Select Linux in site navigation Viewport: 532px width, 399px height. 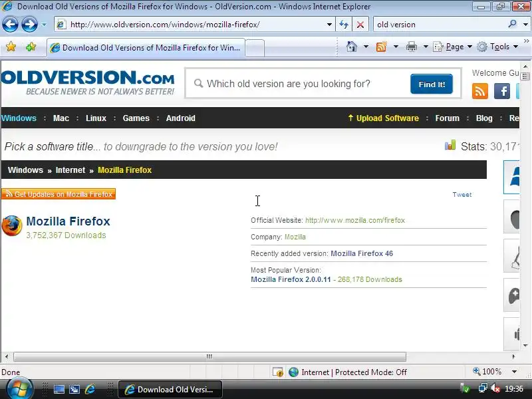pos(96,118)
